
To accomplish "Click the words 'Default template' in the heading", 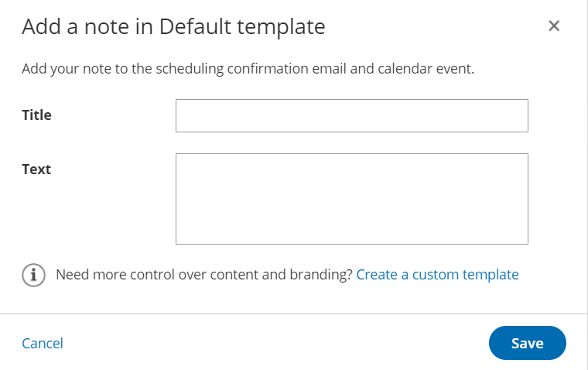I will coord(242,27).
